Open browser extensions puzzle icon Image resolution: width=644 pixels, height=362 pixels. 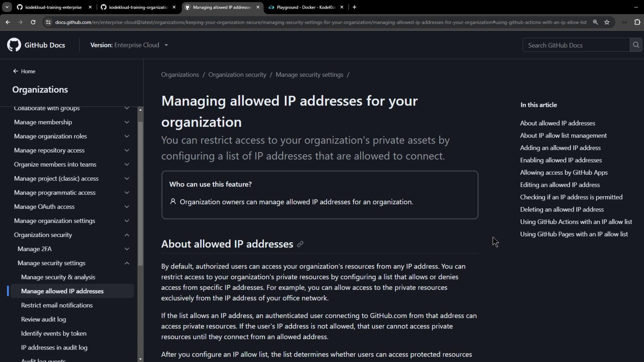tap(637, 22)
